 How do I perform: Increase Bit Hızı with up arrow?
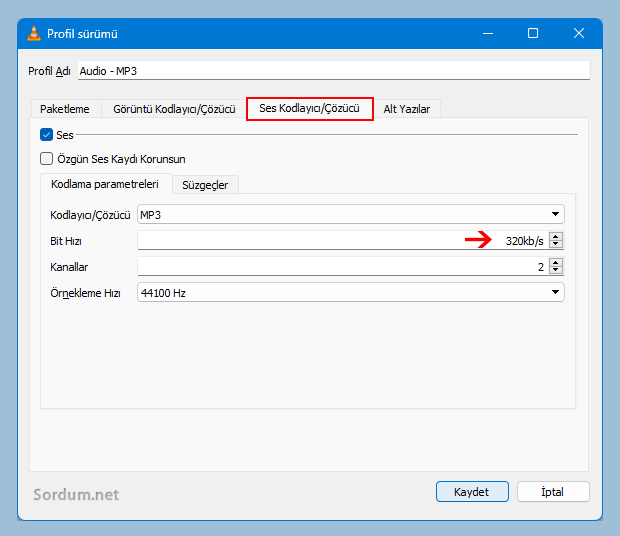[x=556, y=236]
